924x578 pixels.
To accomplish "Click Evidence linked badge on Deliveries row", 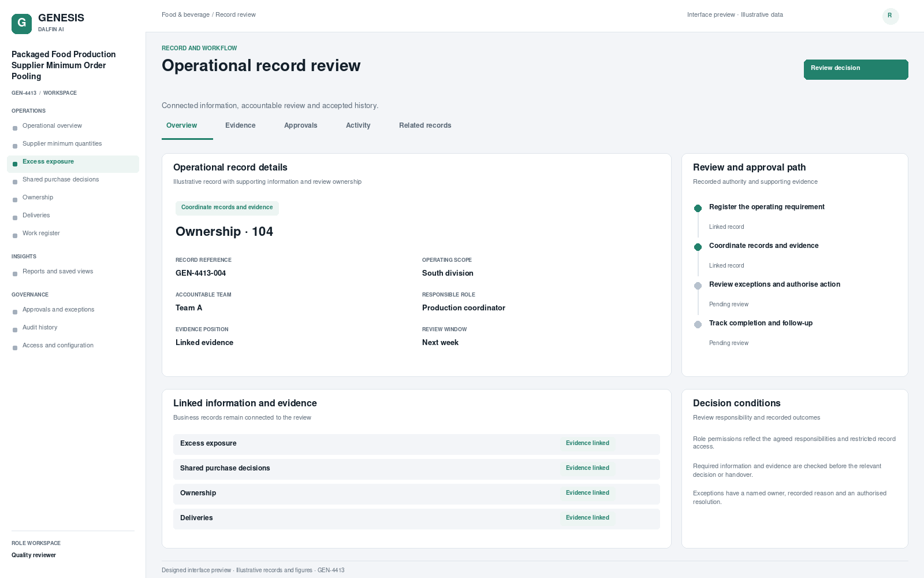I will 587,518.
